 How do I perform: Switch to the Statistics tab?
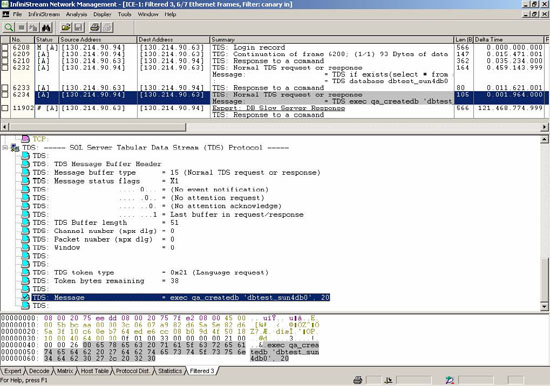[170, 371]
